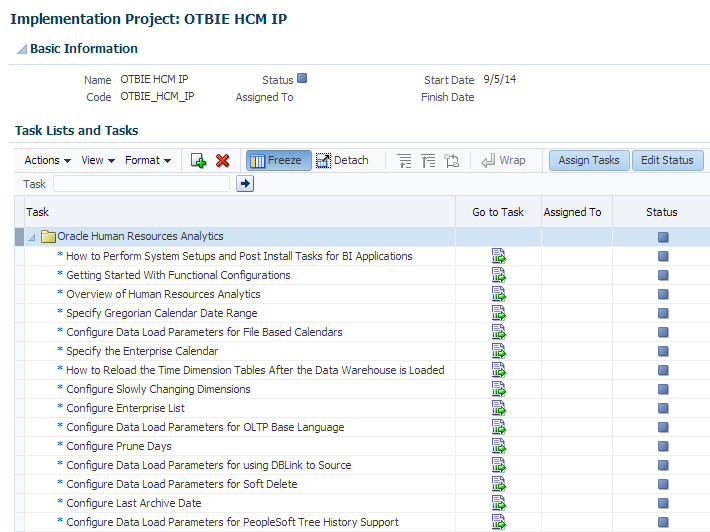Go to task for Getting Started With Functional Configurations
This screenshot has height=532, width=710.
point(499,275)
